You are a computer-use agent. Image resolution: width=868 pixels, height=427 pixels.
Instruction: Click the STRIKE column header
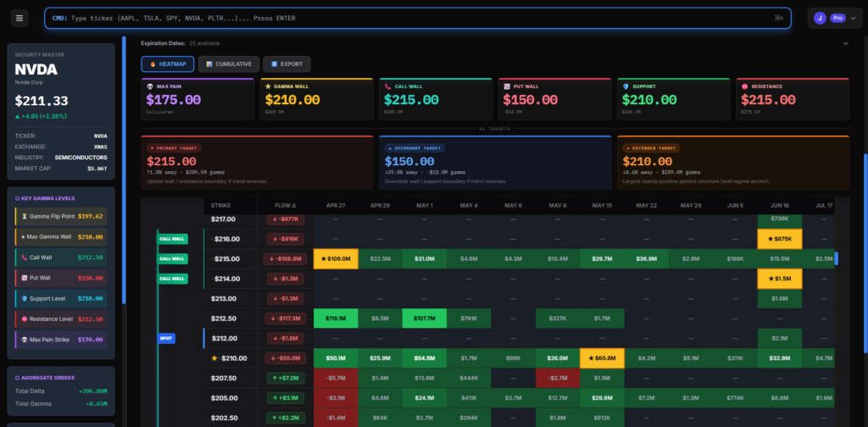[221, 206]
